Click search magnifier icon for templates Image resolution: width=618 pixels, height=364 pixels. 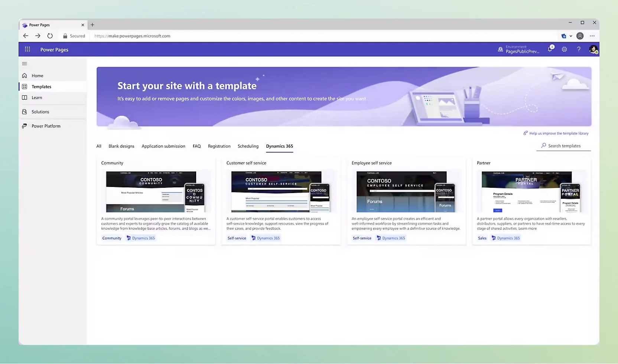[x=544, y=145]
